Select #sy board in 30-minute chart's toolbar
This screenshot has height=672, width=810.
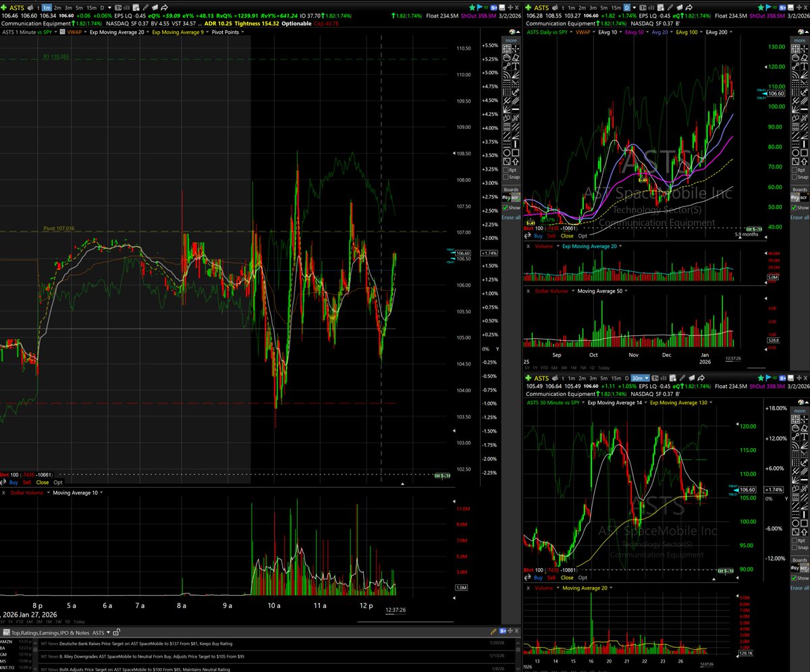coord(795,567)
